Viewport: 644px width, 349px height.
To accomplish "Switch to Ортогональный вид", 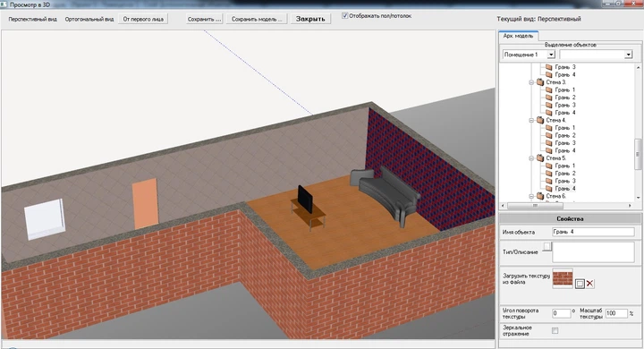I will click(89, 19).
